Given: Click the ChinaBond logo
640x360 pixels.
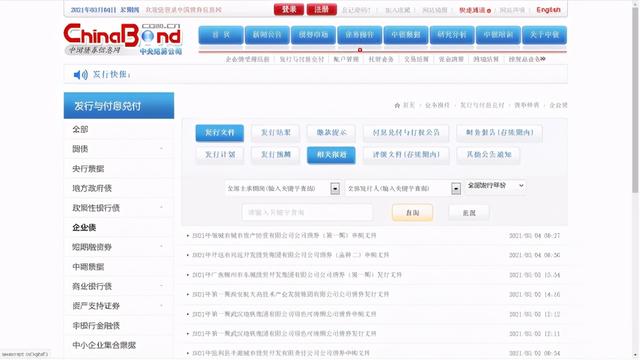Looking at the screenshot, I should (x=123, y=39).
